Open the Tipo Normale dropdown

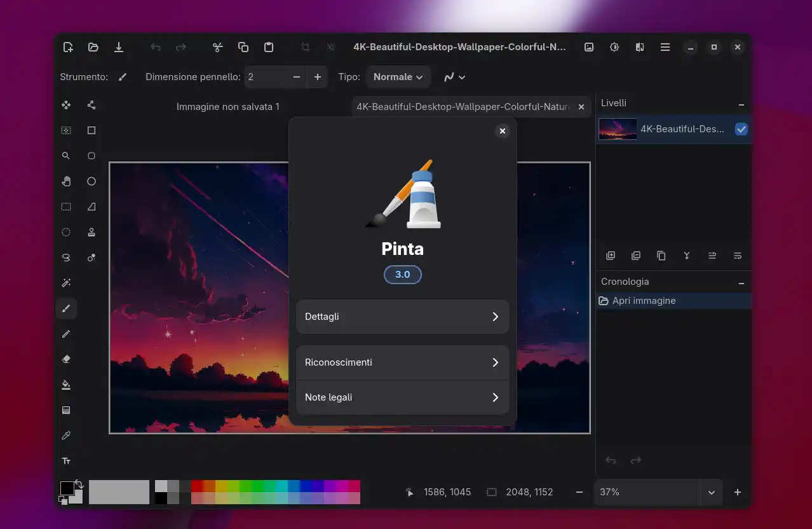398,77
